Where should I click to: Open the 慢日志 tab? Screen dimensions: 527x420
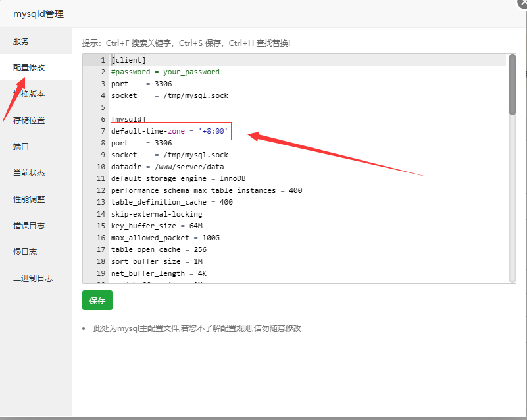pyautogui.click(x=36, y=252)
